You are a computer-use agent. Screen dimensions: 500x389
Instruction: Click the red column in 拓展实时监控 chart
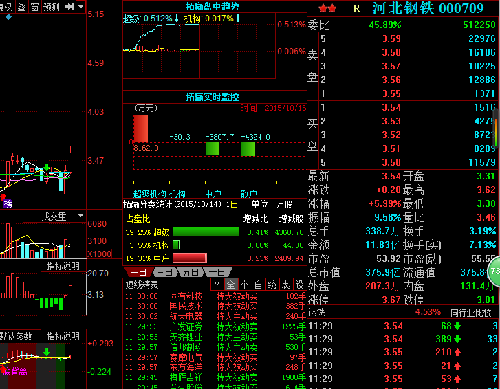(140, 128)
